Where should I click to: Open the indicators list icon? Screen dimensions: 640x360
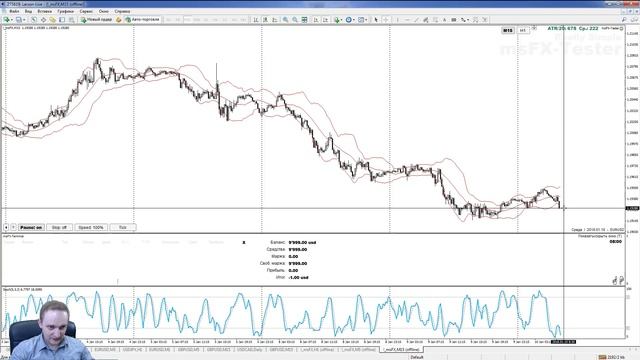pos(336,20)
